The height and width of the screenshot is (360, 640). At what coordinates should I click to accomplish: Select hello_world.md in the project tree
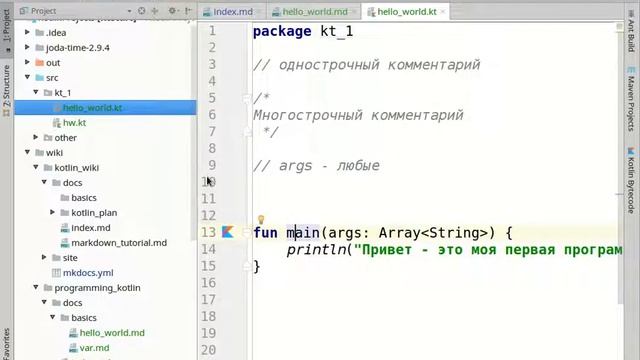coord(112,333)
